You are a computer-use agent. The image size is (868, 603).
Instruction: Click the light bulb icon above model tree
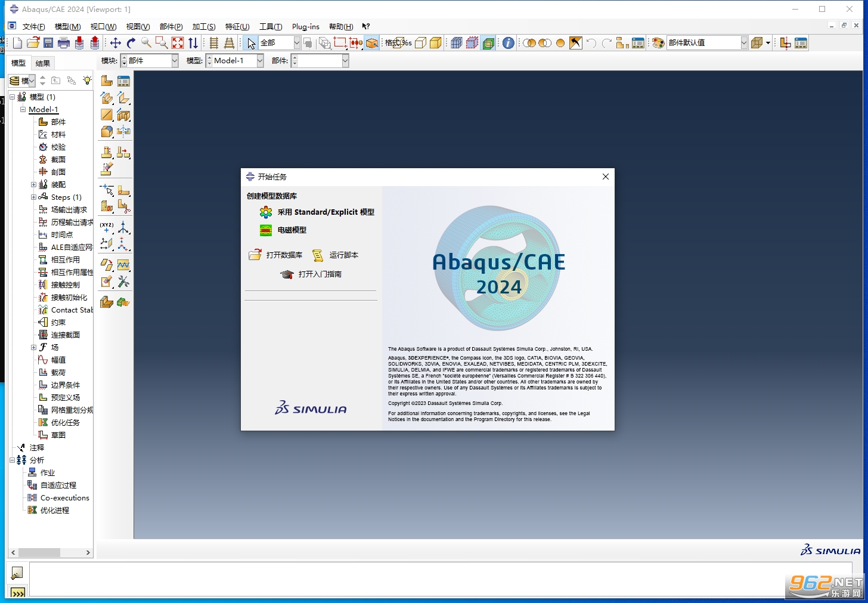point(87,81)
